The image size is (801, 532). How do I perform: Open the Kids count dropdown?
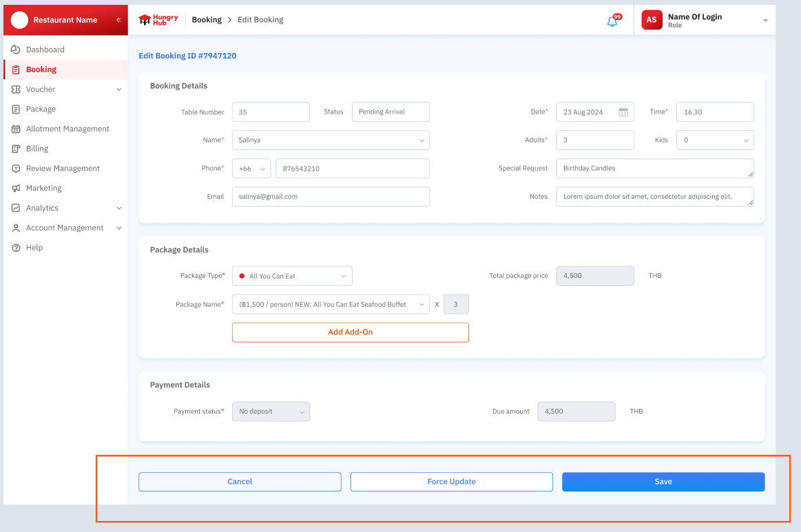pyautogui.click(x=714, y=140)
